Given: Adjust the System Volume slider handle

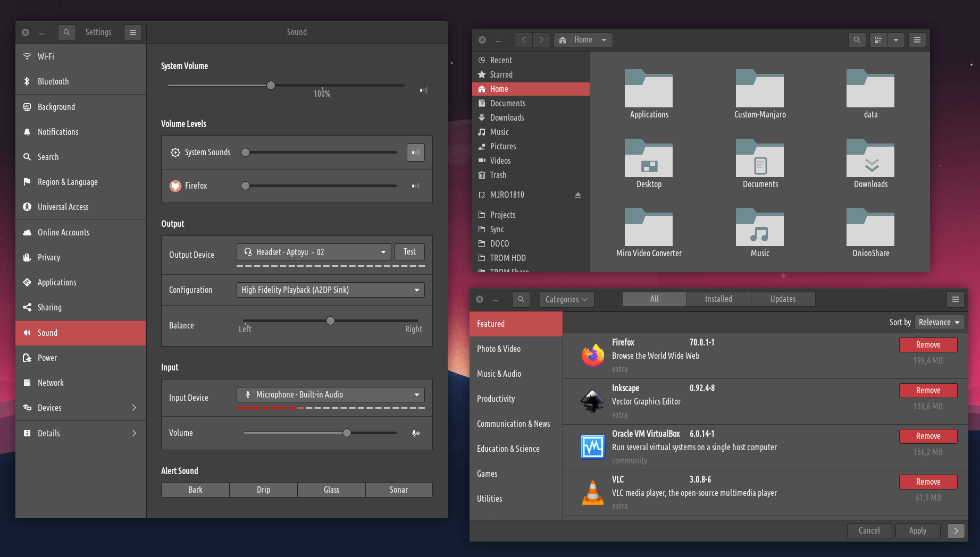Looking at the screenshot, I should (x=271, y=86).
